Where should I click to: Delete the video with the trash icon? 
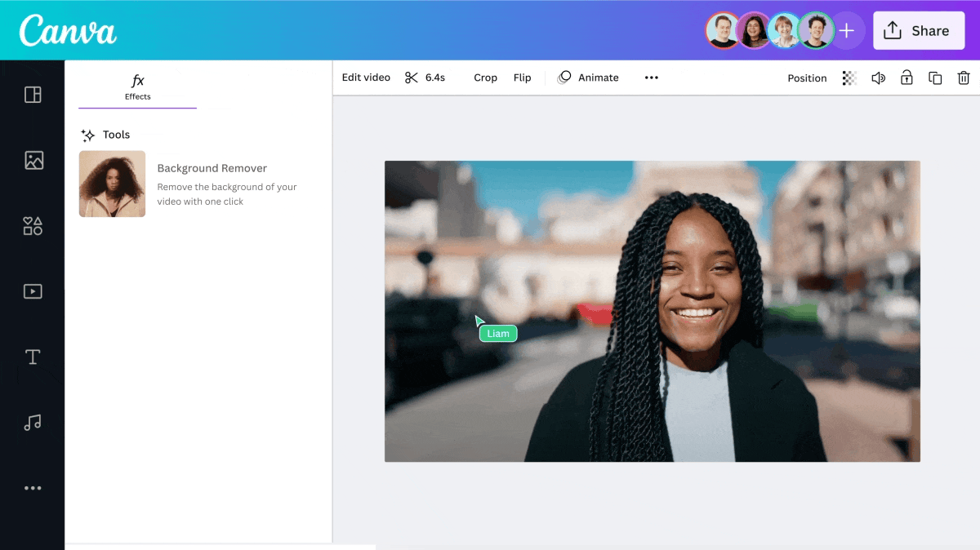964,78
